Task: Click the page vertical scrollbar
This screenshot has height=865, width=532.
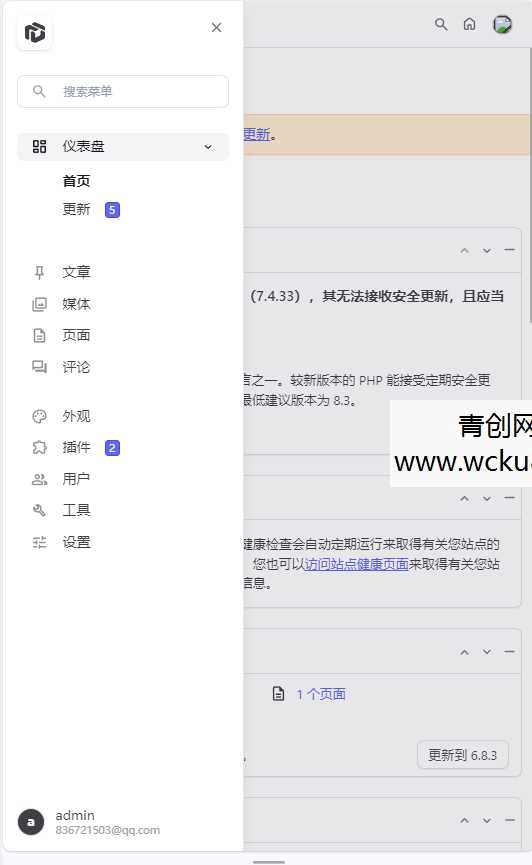Action: [x=530, y=185]
